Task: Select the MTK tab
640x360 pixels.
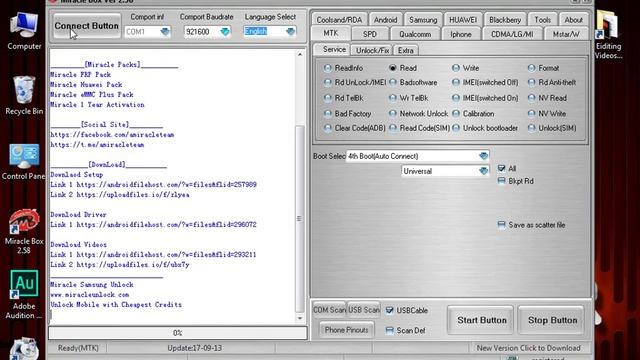Action: tap(331, 33)
